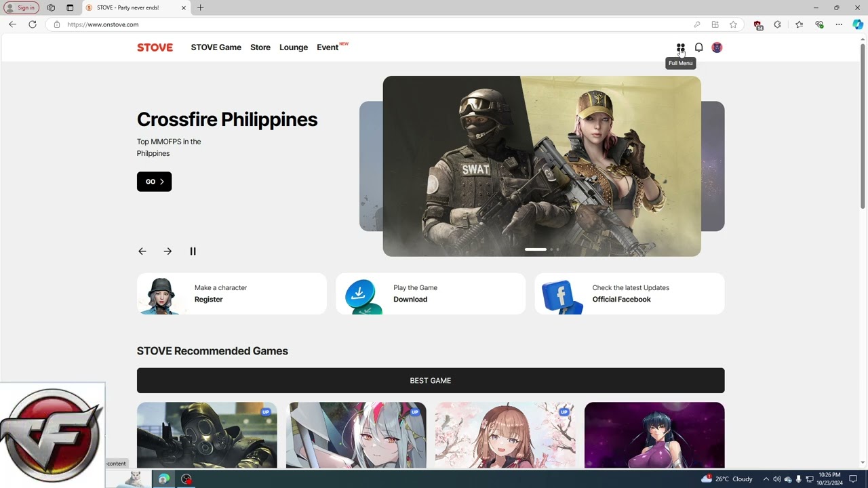Open the red ad blocker extension icon
868x488 pixels.
click(758, 24)
